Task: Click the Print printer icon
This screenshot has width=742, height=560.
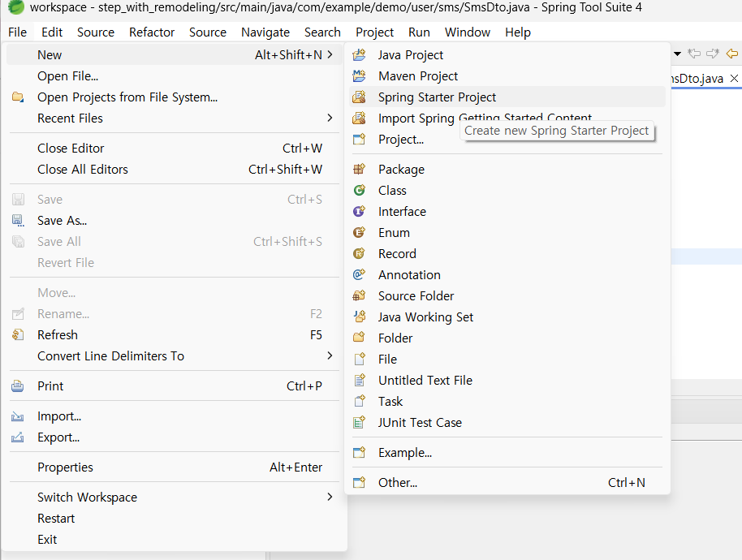Action: (x=18, y=386)
